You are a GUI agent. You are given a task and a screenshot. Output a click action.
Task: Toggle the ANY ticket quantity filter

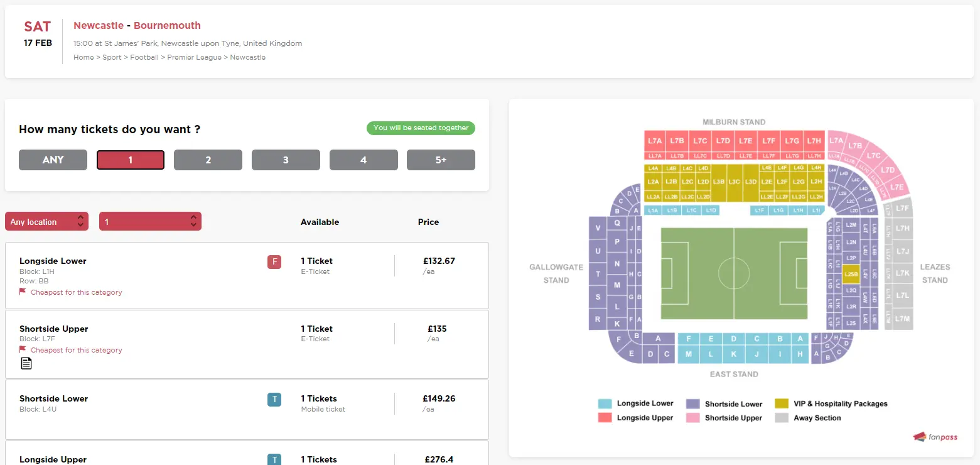point(53,160)
